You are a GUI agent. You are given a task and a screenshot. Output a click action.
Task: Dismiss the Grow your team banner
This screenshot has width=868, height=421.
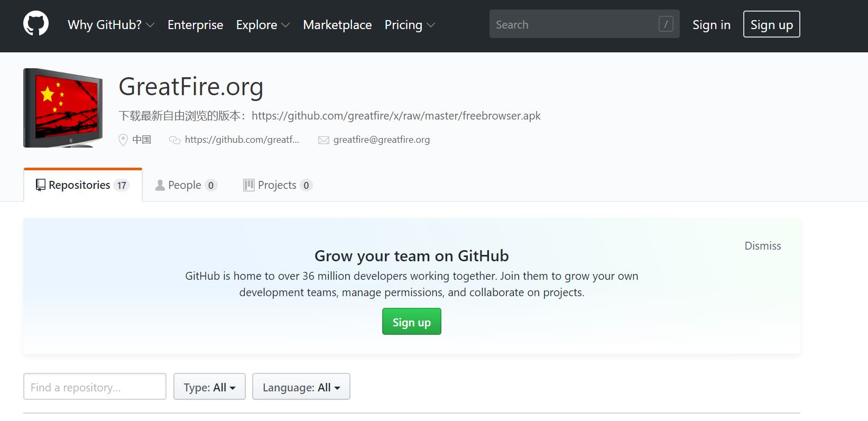coord(763,246)
